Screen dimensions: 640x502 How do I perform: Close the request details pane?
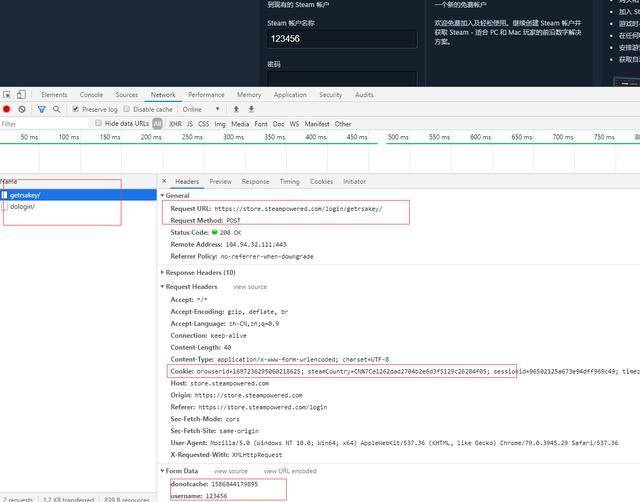click(164, 181)
